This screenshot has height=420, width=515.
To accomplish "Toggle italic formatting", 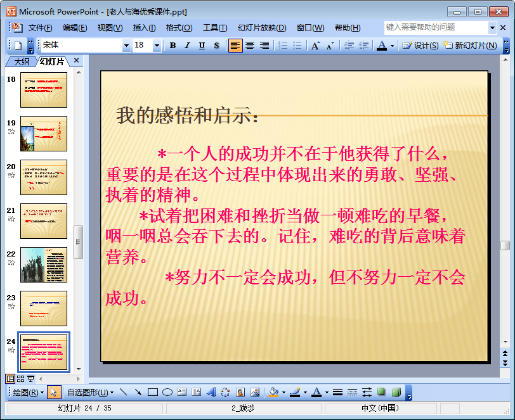I will coord(187,46).
